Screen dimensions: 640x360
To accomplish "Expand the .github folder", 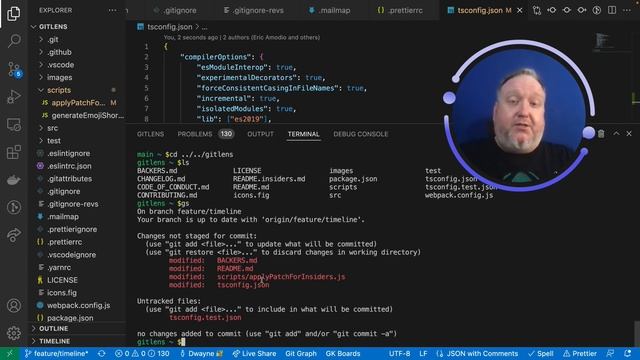I will 59,52.
